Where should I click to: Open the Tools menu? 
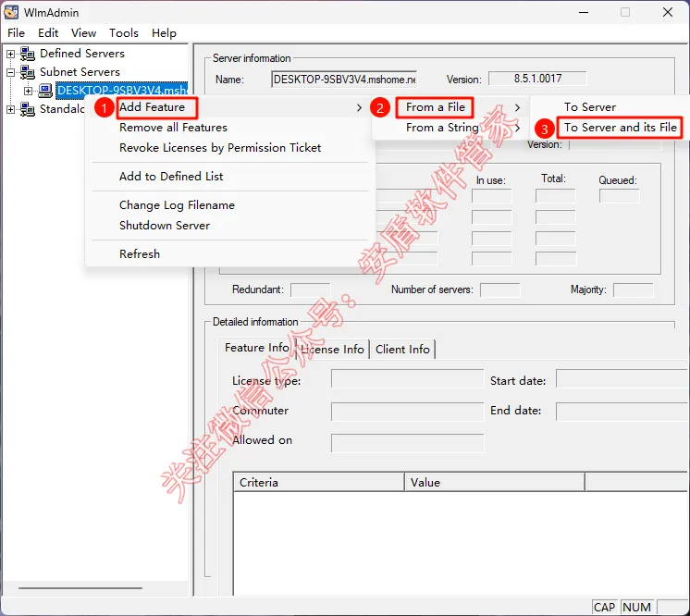[x=124, y=33]
